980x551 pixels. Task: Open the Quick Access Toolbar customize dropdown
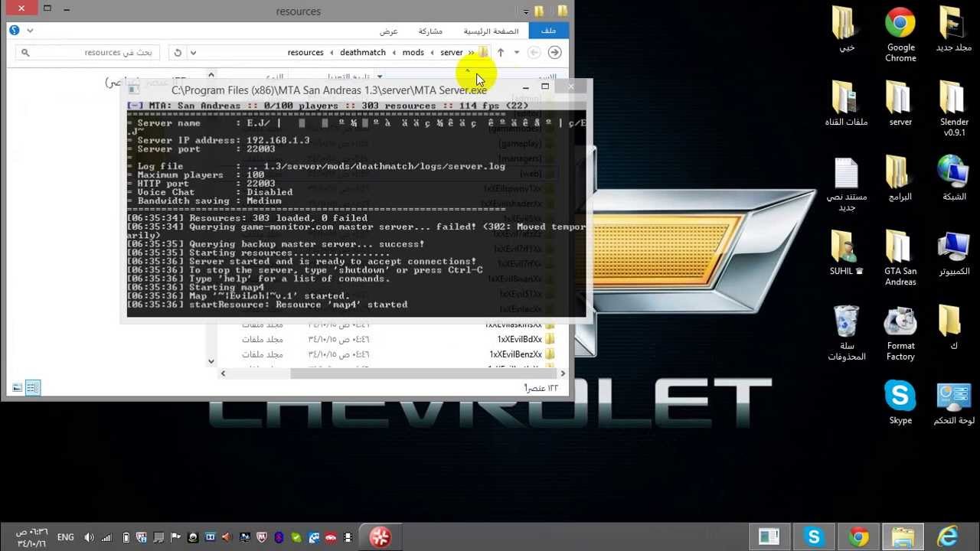pyautogui.click(x=526, y=11)
